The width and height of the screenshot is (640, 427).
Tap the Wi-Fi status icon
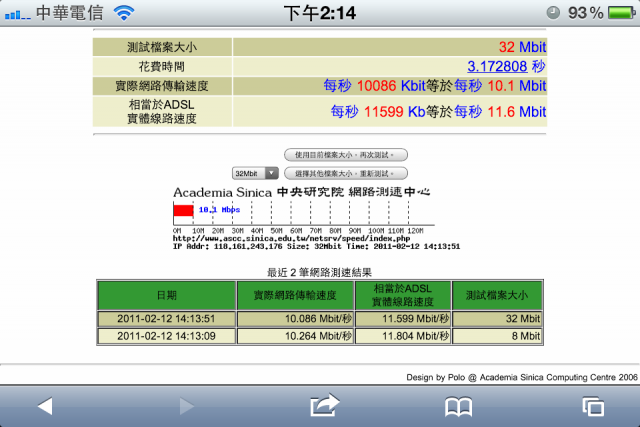(x=124, y=13)
